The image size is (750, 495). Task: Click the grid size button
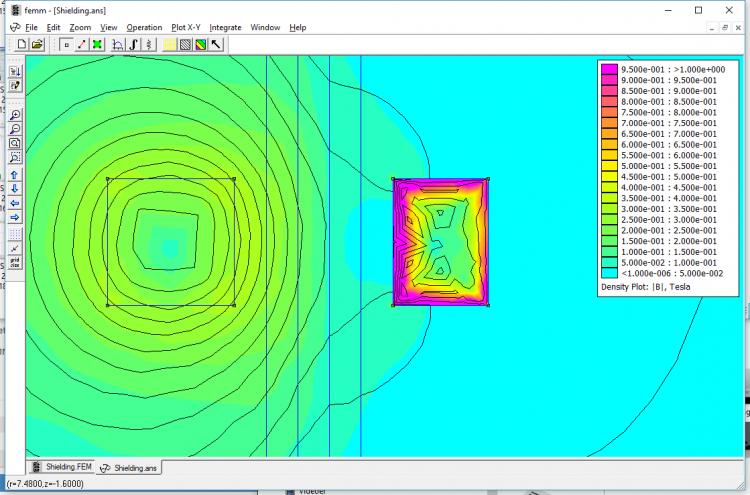tap(15, 262)
